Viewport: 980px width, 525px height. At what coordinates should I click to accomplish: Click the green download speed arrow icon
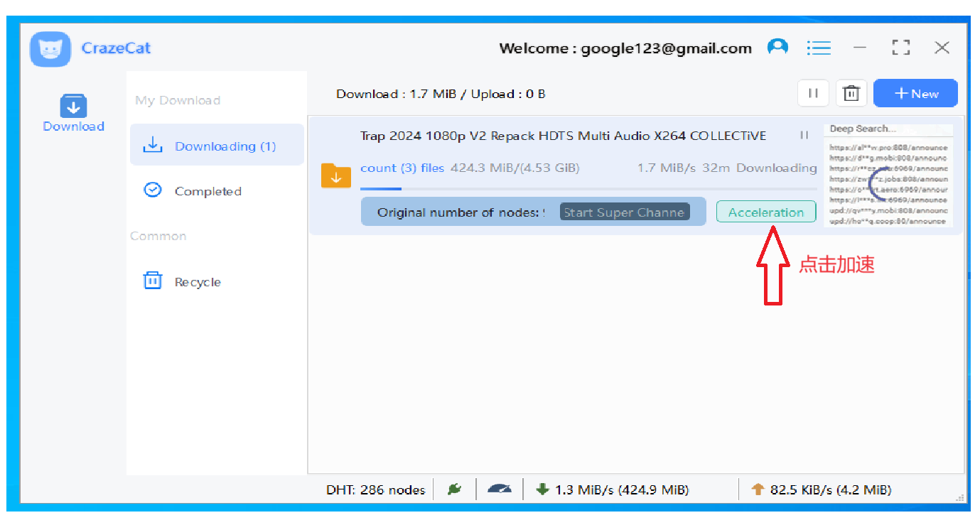click(543, 489)
